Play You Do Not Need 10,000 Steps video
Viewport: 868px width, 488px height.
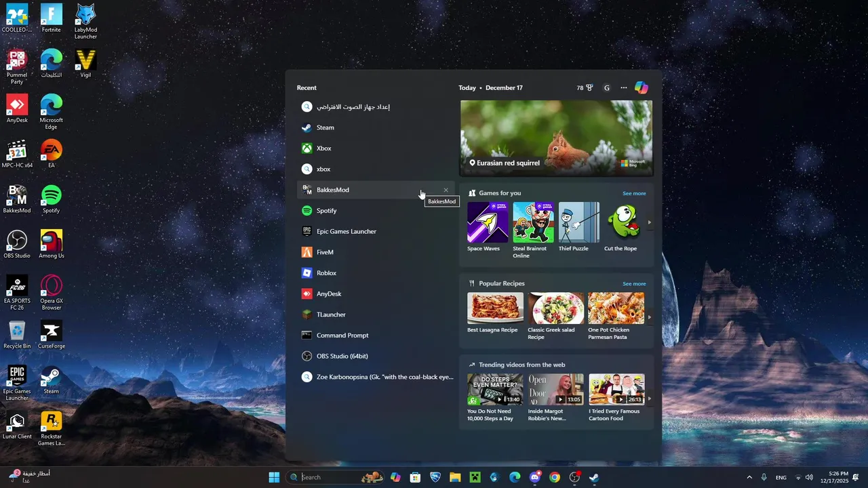[495, 398]
